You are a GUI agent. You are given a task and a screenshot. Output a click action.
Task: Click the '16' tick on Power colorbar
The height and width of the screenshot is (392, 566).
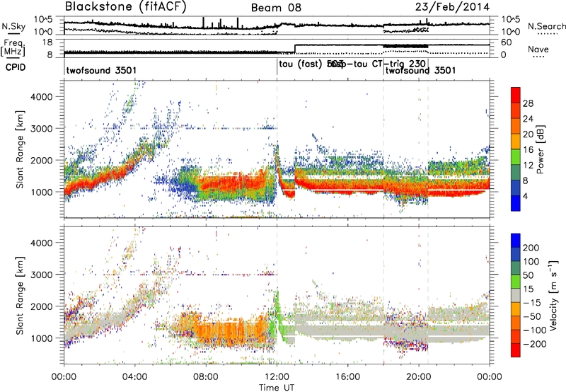(528, 150)
